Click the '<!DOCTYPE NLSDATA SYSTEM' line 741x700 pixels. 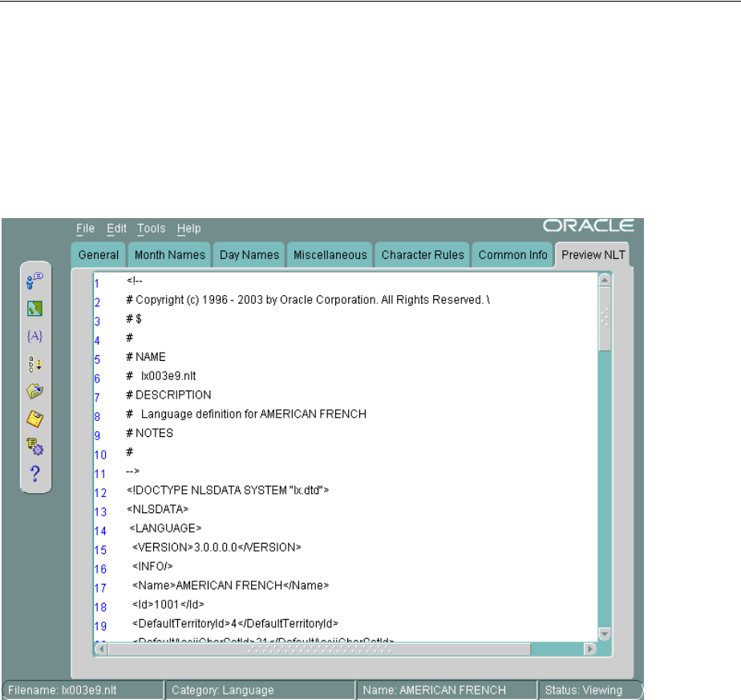tap(227, 490)
